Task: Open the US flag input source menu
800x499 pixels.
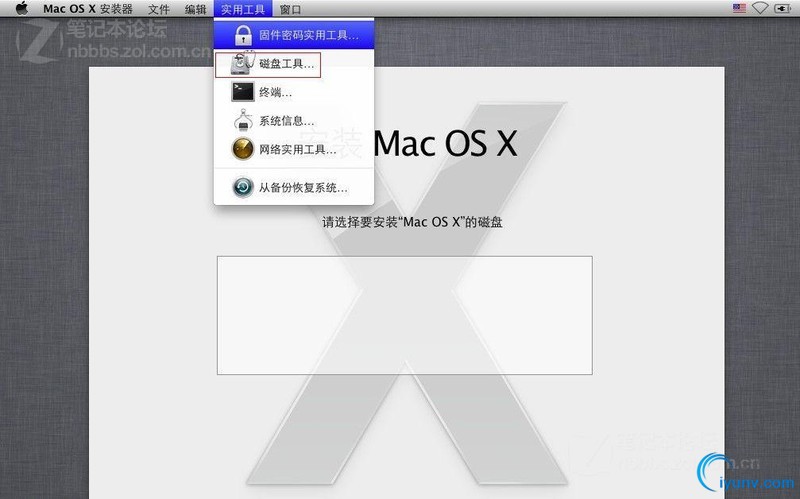Action: [x=739, y=8]
